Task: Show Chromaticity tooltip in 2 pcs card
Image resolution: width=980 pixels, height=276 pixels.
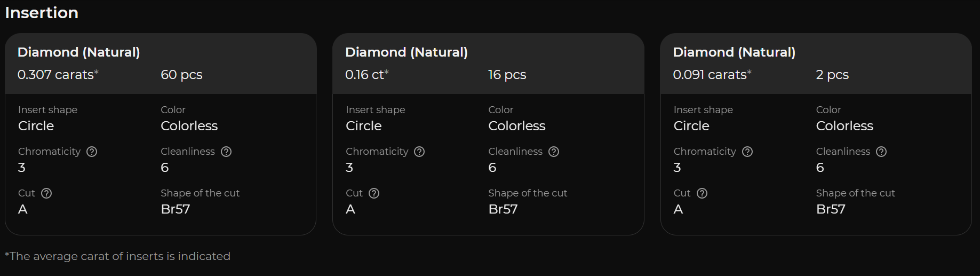Action: tap(747, 152)
